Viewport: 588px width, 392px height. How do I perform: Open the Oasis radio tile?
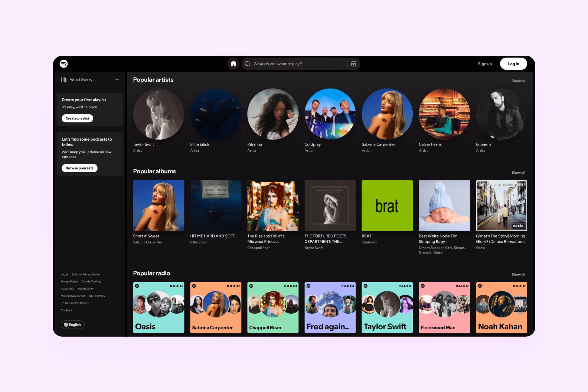coord(159,307)
